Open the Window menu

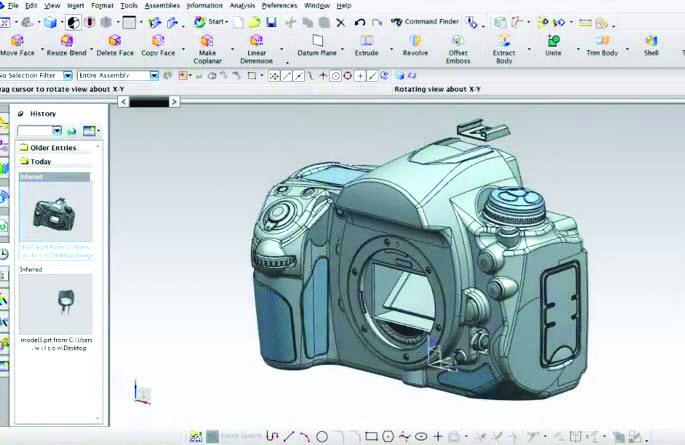(x=317, y=6)
